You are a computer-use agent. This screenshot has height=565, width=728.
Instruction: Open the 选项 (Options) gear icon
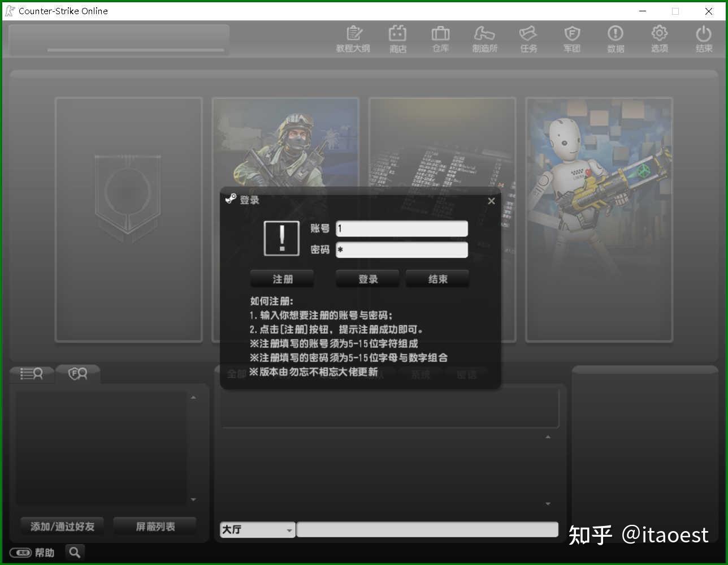click(659, 37)
